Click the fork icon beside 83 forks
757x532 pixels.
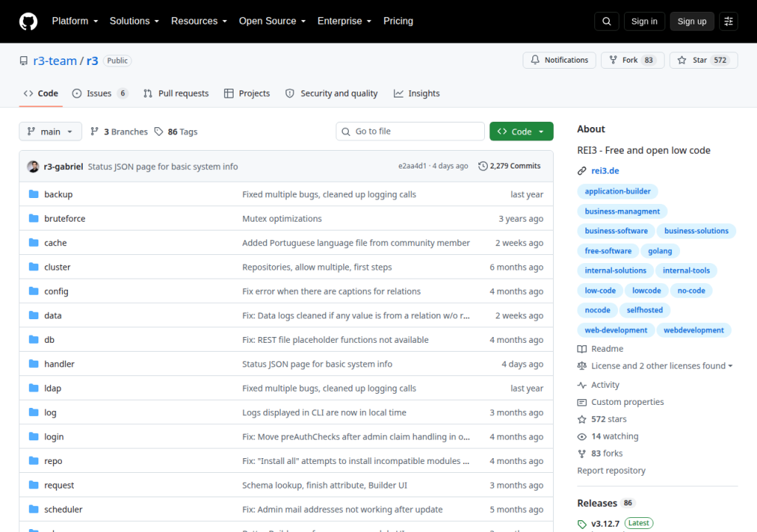click(582, 454)
